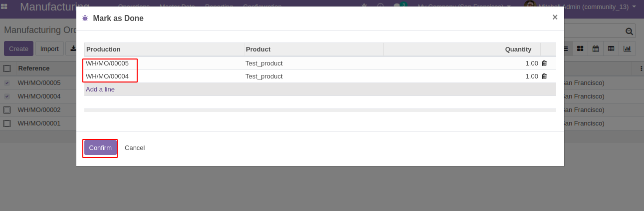Click the Add a line link
The width and height of the screenshot is (644, 211).
pos(100,89)
